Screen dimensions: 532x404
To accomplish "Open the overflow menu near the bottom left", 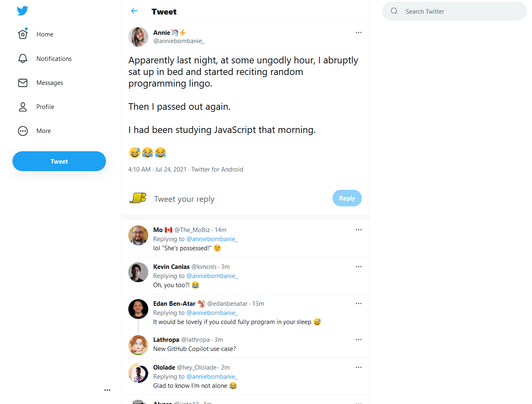I will (x=107, y=390).
